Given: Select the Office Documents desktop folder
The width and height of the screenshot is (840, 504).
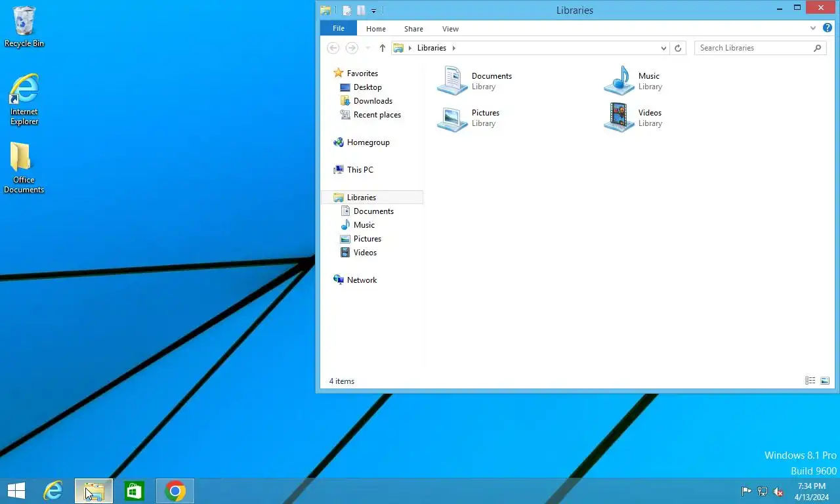Looking at the screenshot, I should click(24, 168).
